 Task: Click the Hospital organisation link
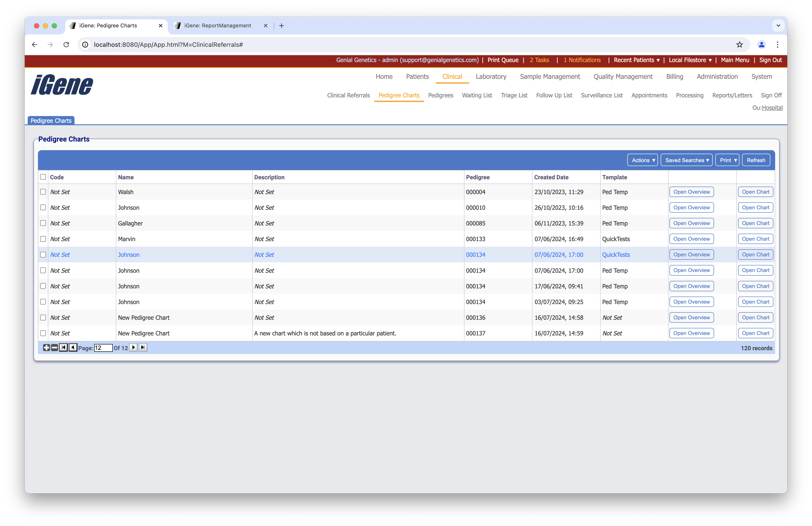tap(772, 108)
